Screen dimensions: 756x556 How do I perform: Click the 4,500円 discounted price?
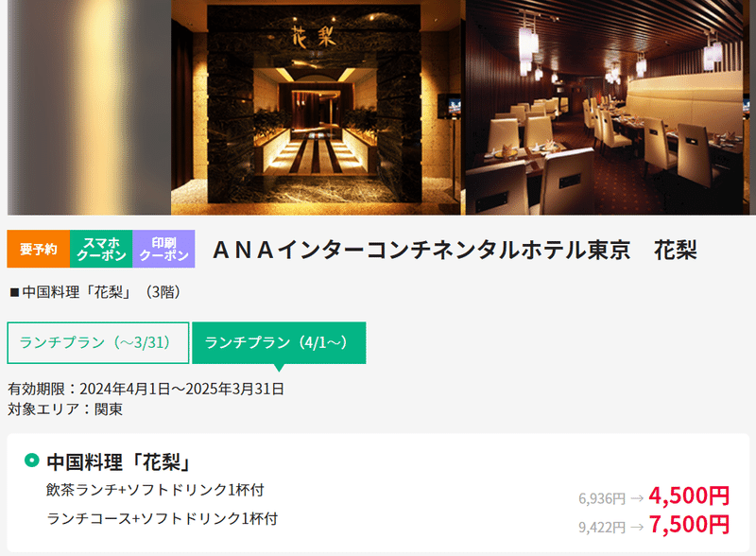click(689, 495)
